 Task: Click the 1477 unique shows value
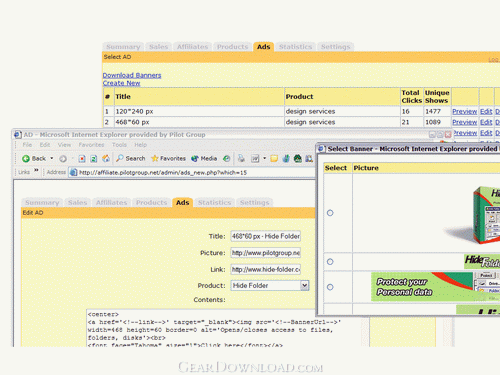click(x=433, y=111)
